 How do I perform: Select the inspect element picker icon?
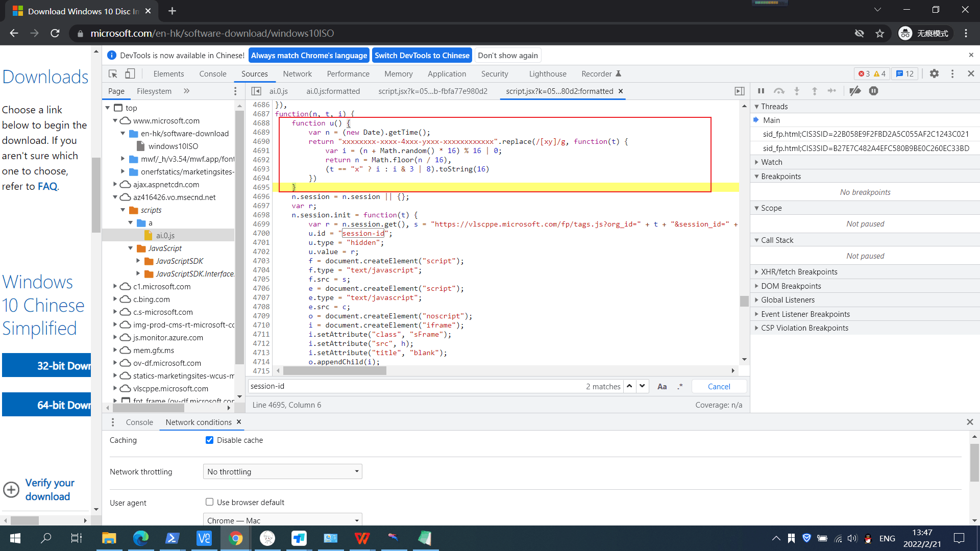(x=113, y=74)
